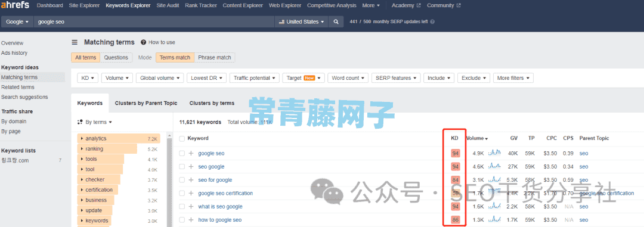Image resolution: width=644 pixels, height=227 pixels.
Task: Click the search magnifier button
Action: pyautogui.click(x=336, y=22)
